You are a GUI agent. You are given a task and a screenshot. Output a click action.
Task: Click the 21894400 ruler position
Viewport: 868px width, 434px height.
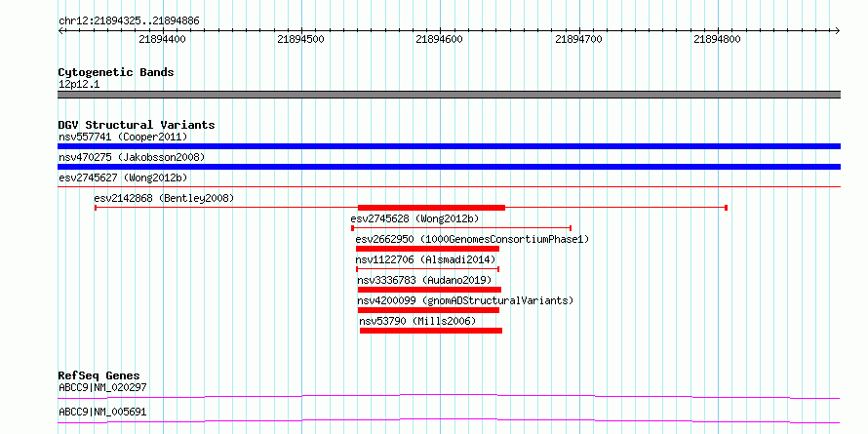pos(162,39)
